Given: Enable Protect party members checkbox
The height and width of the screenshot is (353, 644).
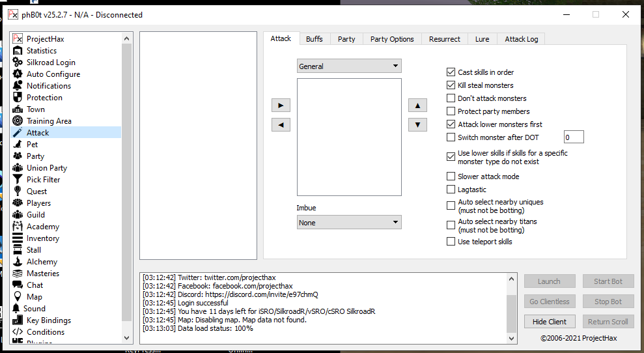Looking at the screenshot, I should pos(451,111).
